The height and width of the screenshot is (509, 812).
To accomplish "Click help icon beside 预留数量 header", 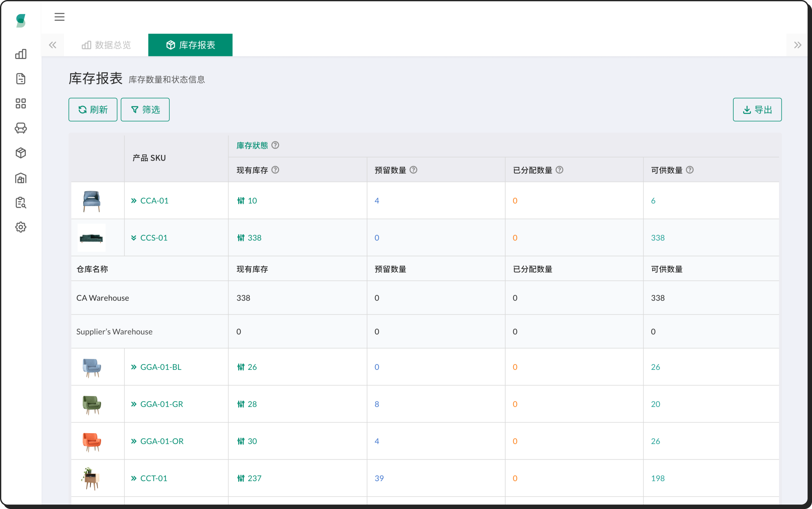I will (x=413, y=170).
